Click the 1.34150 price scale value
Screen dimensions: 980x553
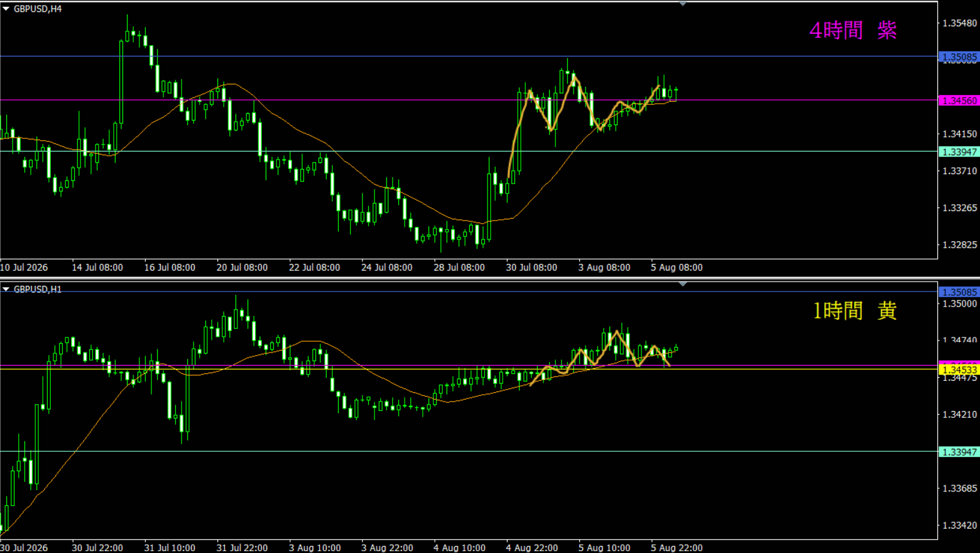(x=960, y=134)
